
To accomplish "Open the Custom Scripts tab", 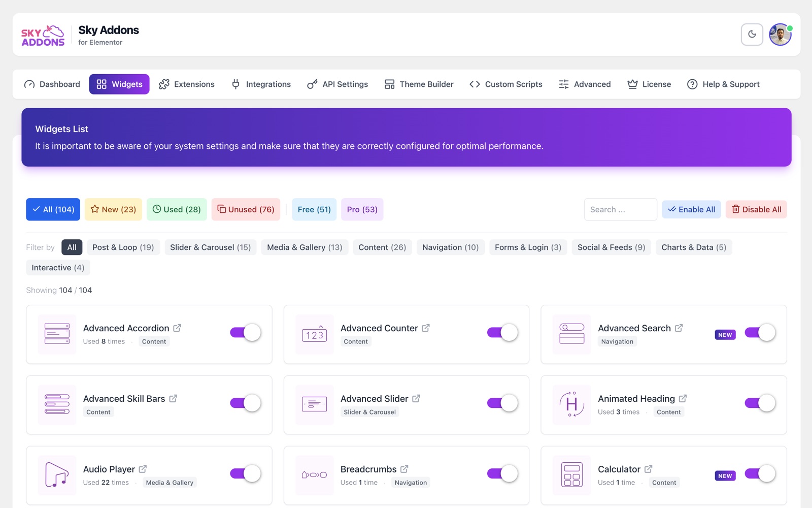I will [x=506, y=84].
